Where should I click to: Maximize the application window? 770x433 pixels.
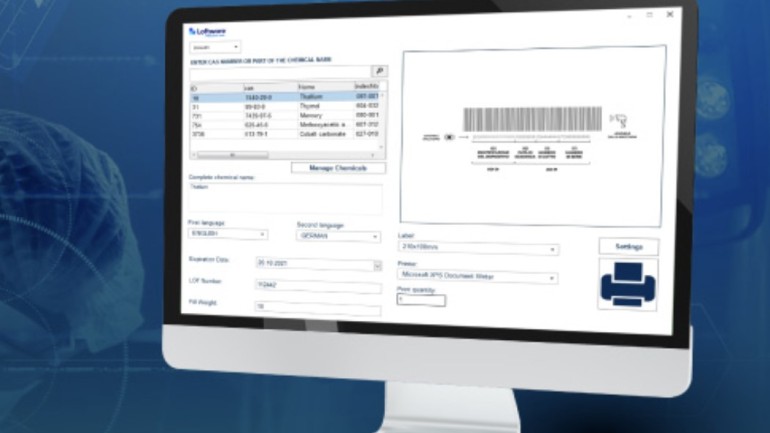(650, 15)
